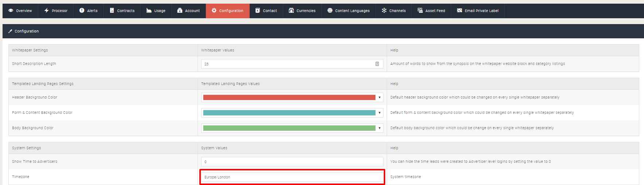Screen dimensions: 644x185
Task: Expand Header Background Color dropdown arrow
Action: pos(379,97)
